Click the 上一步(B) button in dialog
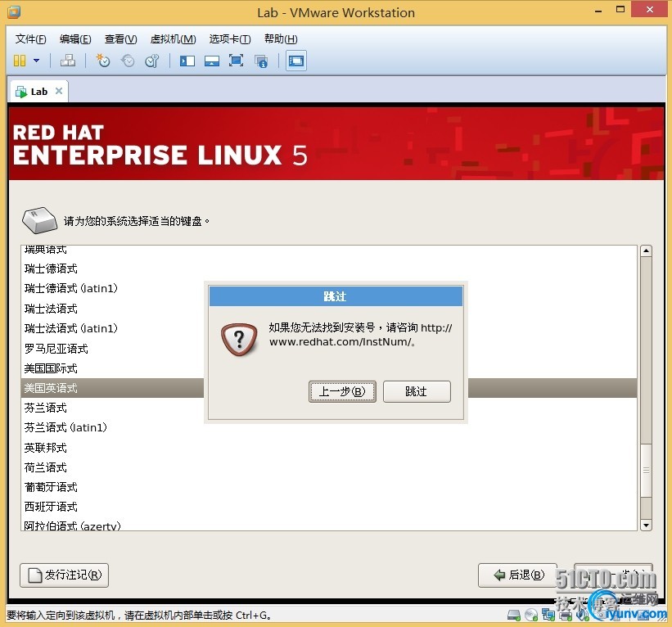This screenshot has width=672, height=627. click(342, 391)
